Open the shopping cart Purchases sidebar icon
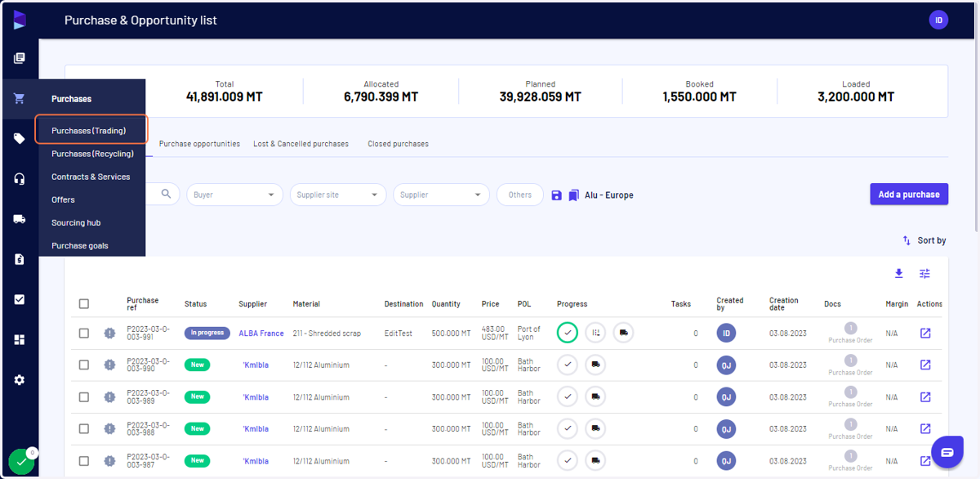The image size is (980, 479). click(x=20, y=99)
